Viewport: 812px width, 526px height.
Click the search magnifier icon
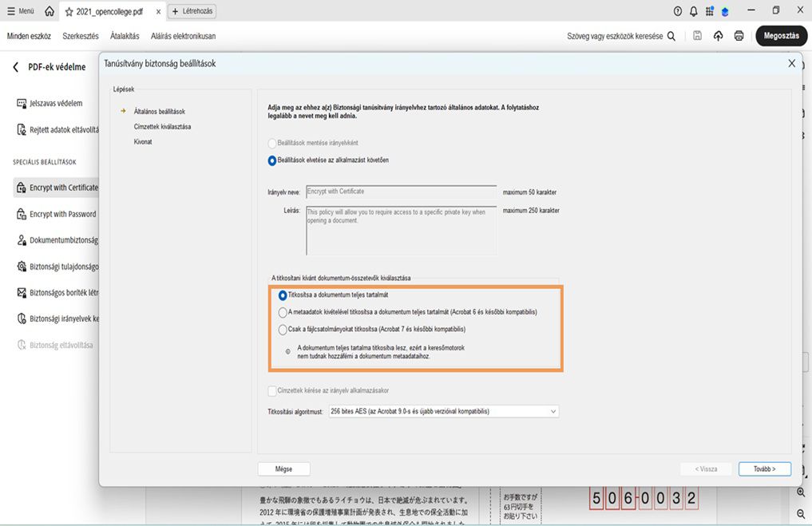tap(671, 36)
